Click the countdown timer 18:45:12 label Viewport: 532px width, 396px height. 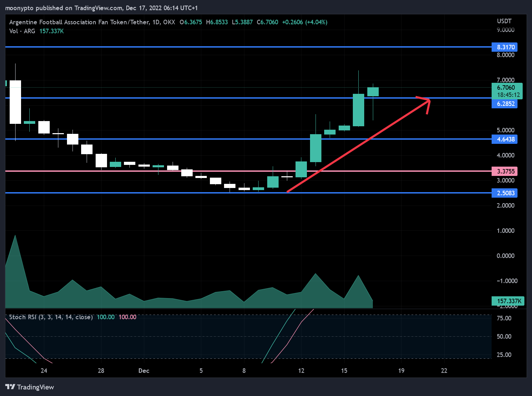pyautogui.click(x=508, y=95)
